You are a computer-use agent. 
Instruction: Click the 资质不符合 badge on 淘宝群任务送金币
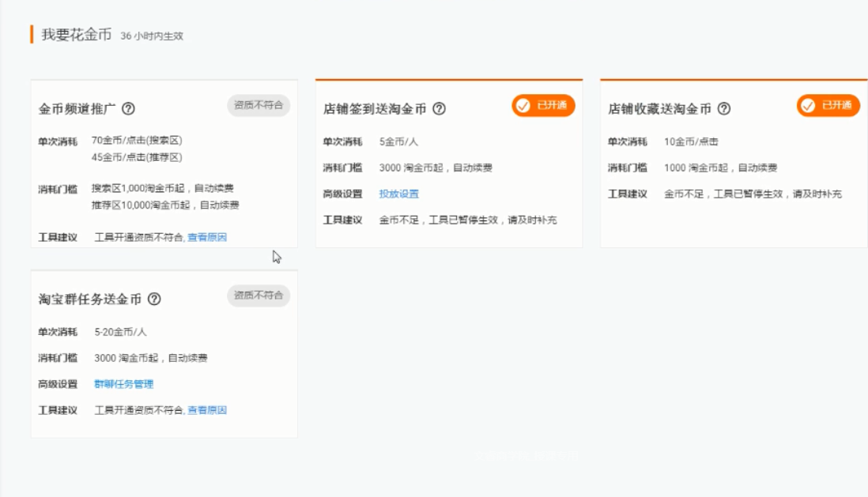click(259, 296)
